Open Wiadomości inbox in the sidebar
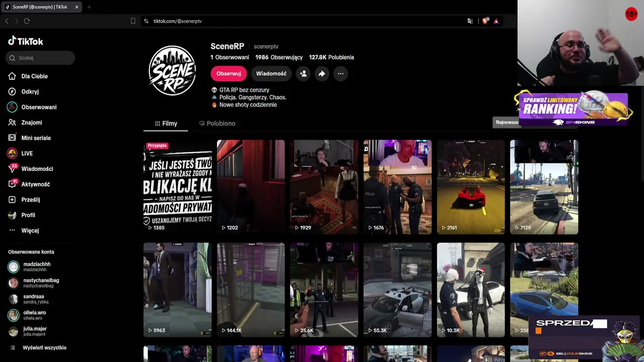The width and height of the screenshot is (644, 362). click(37, 169)
